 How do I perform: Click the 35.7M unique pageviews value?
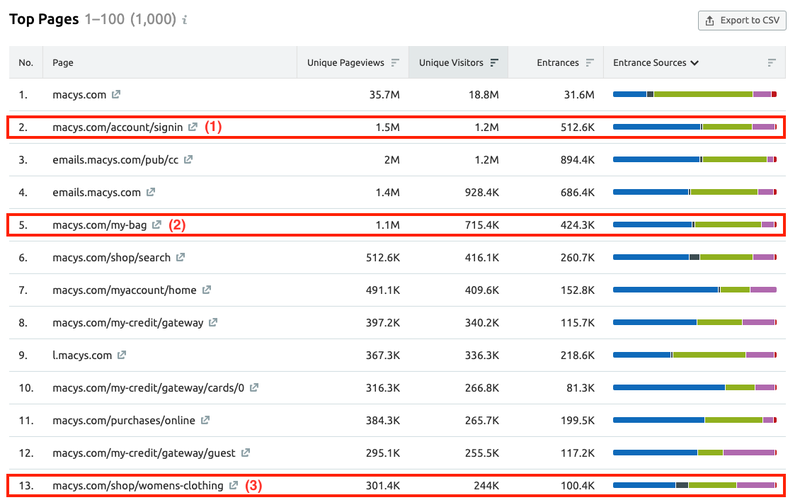pyautogui.click(x=384, y=95)
